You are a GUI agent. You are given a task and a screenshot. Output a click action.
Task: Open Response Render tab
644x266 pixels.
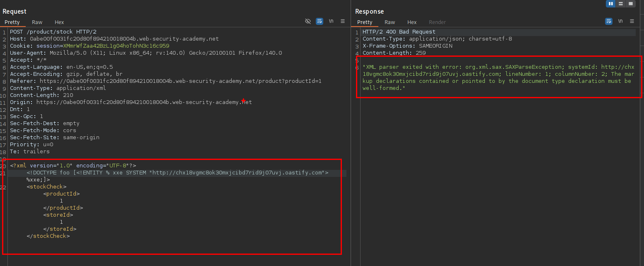[x=437, y=22]
